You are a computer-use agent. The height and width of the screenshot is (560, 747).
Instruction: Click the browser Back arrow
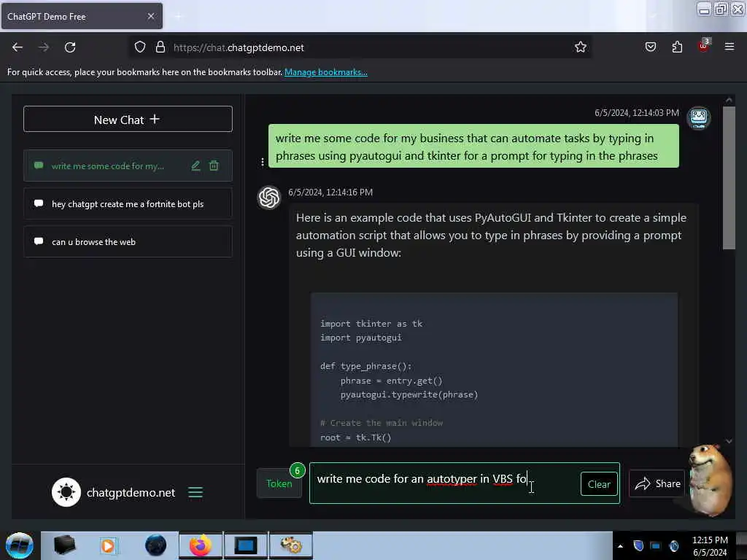pyautogui.click(x=18, y=47)
